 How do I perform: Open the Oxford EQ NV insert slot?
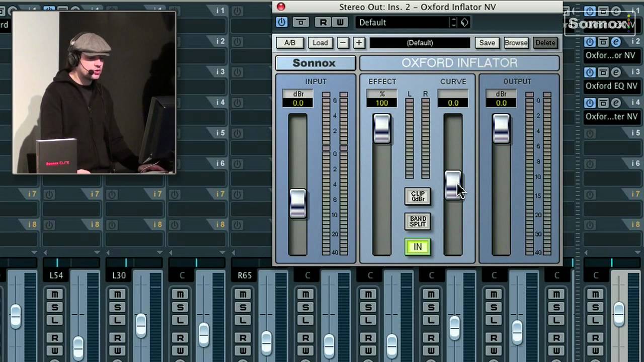tap(611, 86)
